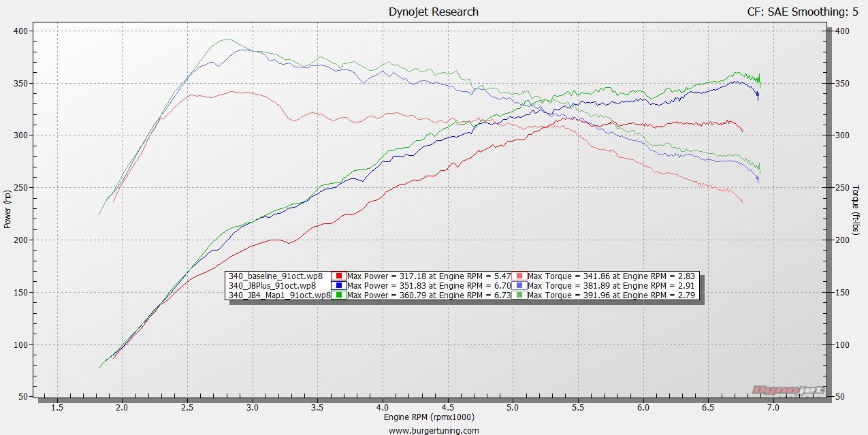This screenshot has height=435, width=868.
Task: Click the 7.0 tick on RPM axis
Action: (x=773, y=407)
